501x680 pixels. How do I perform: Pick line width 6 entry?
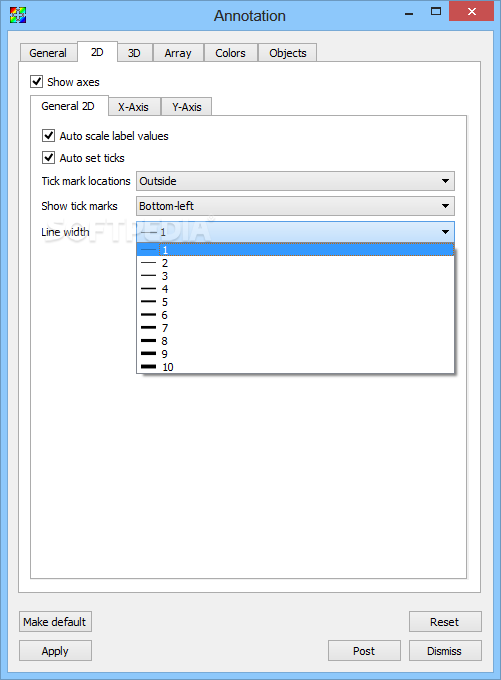pos(295,315)
